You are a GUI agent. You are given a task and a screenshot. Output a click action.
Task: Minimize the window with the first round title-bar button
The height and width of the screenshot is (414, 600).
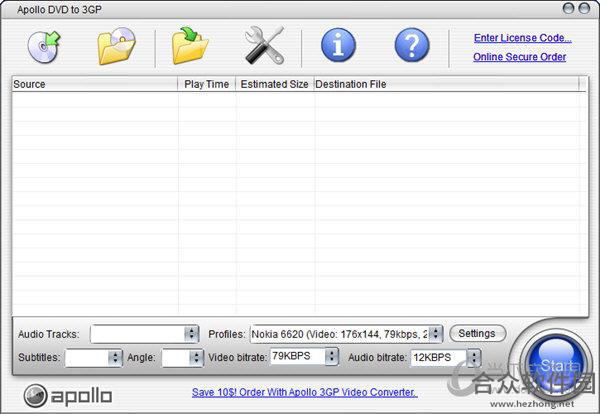pyautogui.click(x=568, y=8)
